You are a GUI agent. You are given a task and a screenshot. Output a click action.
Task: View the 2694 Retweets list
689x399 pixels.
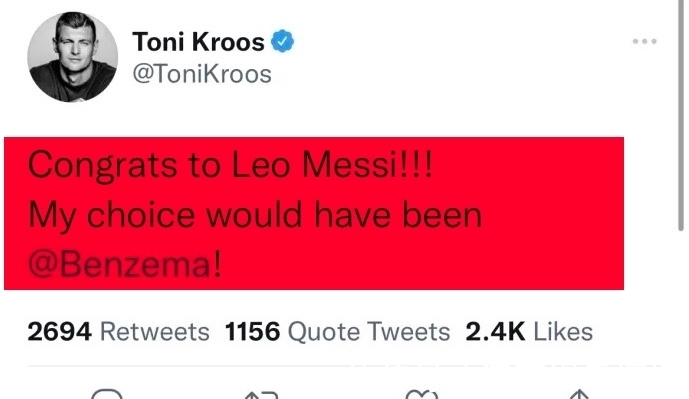coord(118,331)
